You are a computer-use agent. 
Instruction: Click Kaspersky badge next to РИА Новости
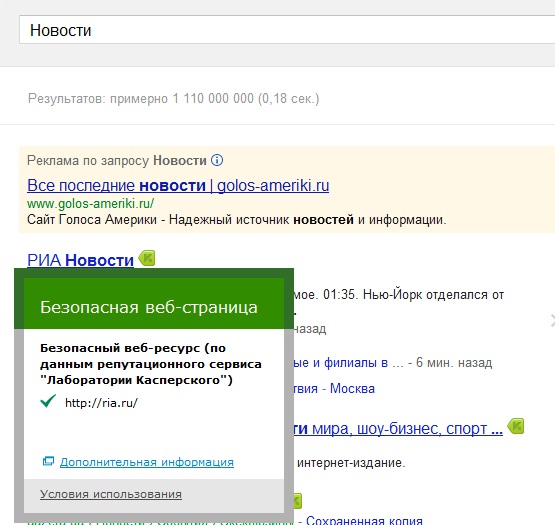coord(147,258)
